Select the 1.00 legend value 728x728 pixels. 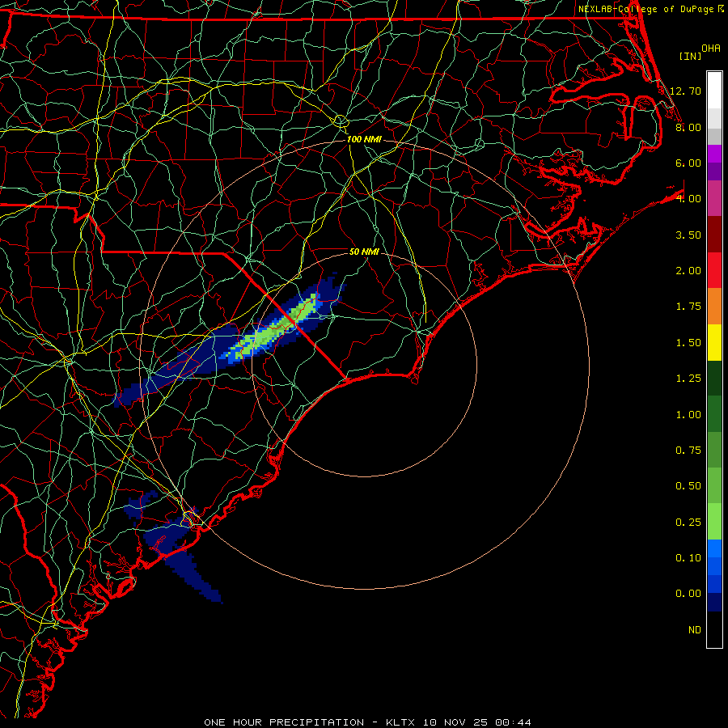[x=688, y=415]
